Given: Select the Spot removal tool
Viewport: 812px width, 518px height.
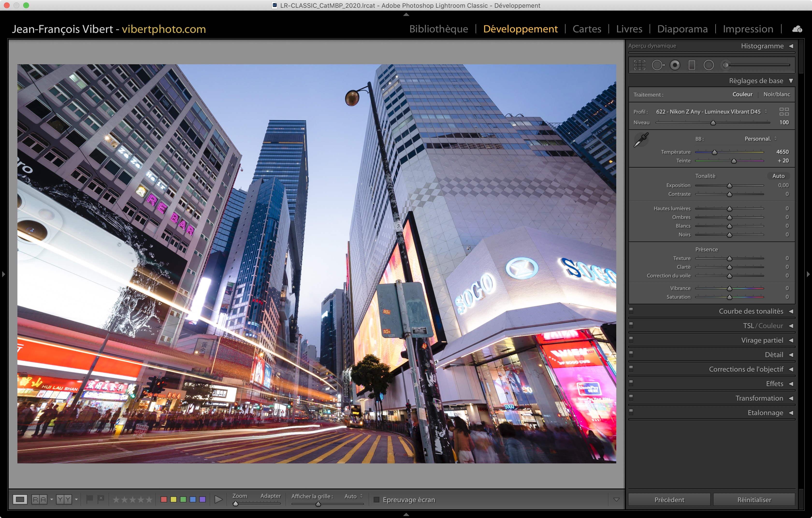Looking at the screenshot, I should tap(658, 65).
